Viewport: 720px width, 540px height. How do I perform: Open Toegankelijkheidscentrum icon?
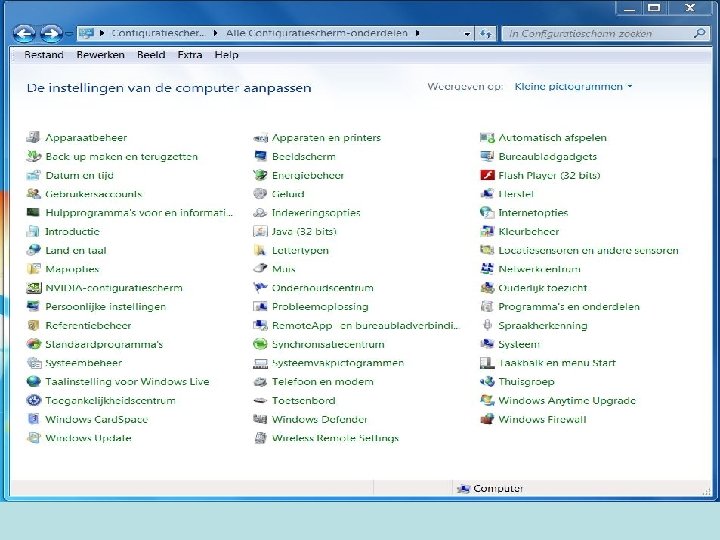(33, 400)
